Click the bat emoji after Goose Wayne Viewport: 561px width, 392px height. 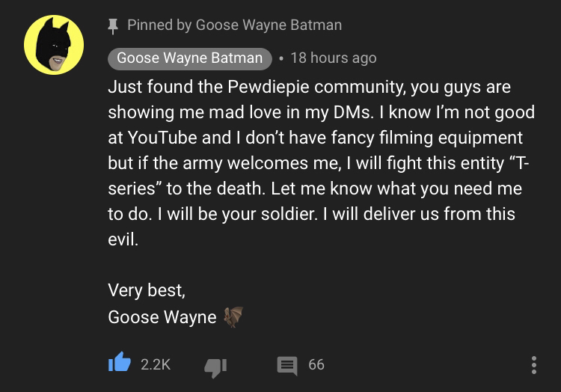(233, 317)
